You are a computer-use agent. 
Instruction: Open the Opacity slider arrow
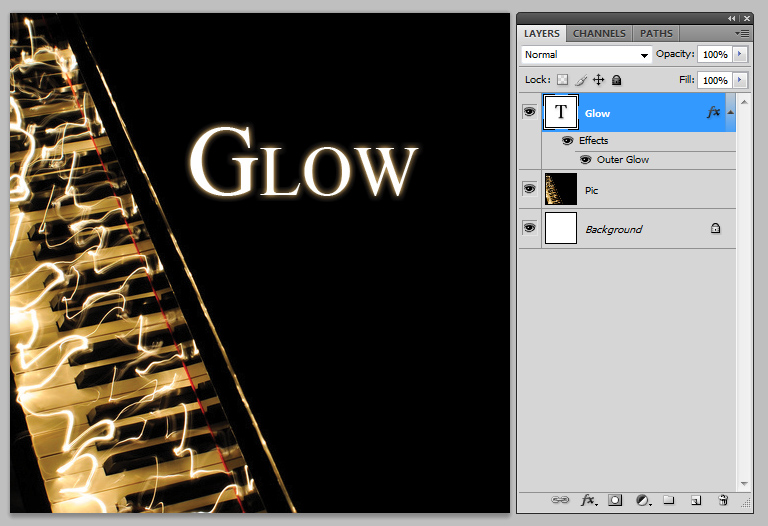point(740,54)
